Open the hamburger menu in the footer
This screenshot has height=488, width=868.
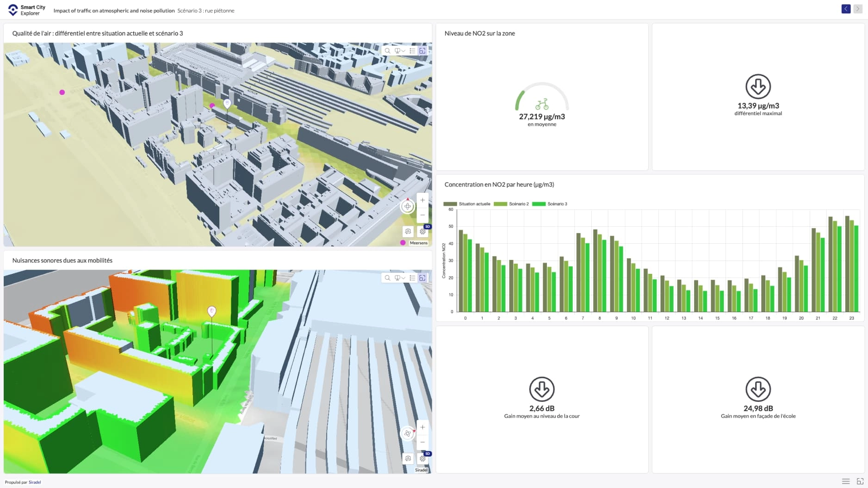pos(846,482)
